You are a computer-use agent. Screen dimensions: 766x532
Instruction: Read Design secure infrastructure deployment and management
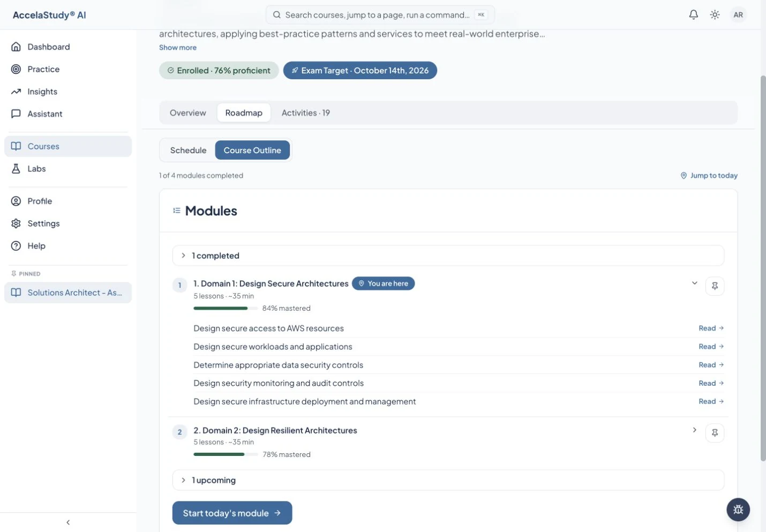coord(711,401)
